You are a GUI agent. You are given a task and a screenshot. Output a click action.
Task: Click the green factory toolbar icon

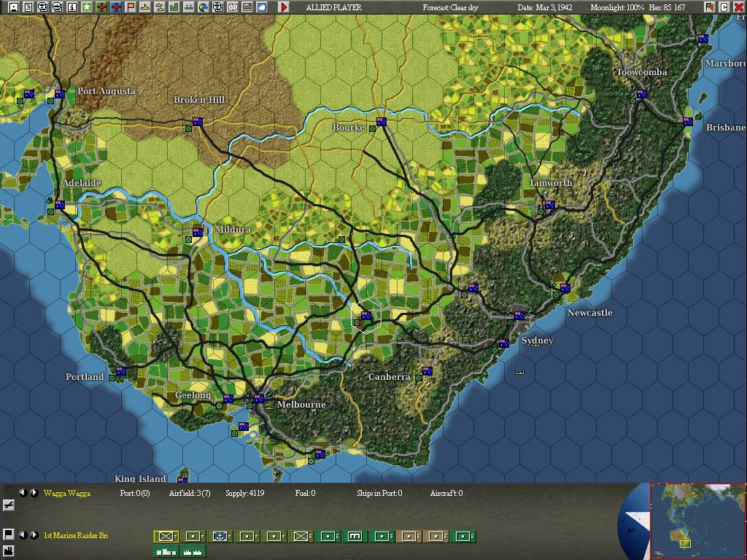[174, 7]
